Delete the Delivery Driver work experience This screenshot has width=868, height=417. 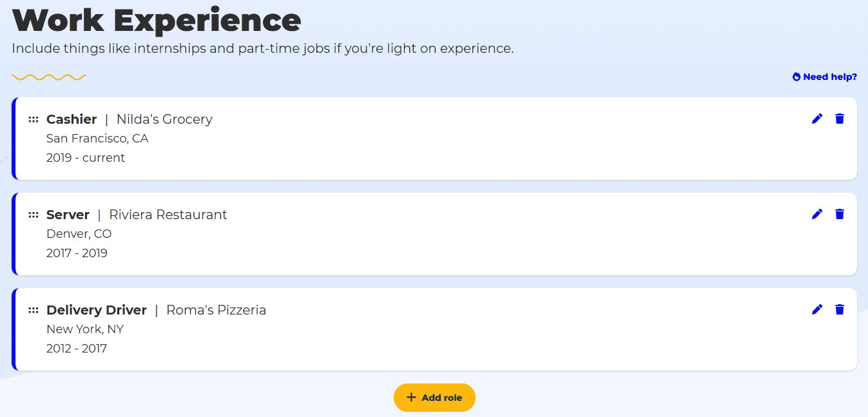(839, 309)
